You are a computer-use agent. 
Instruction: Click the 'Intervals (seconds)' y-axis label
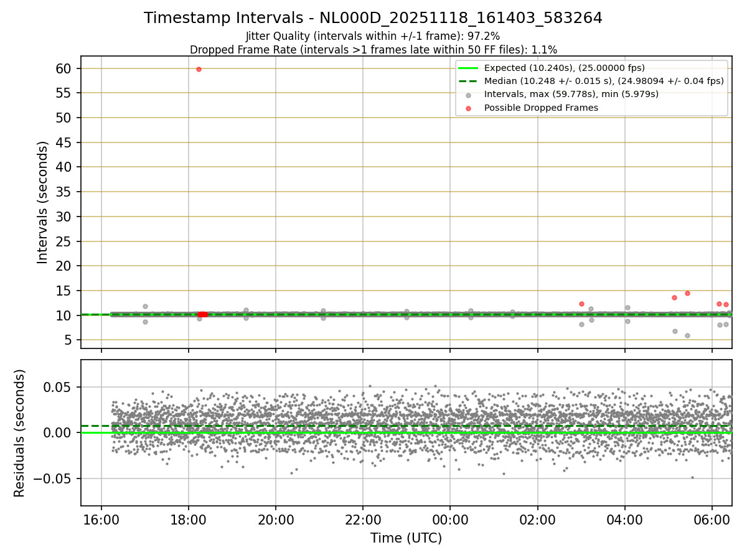[x=42, y=202]
